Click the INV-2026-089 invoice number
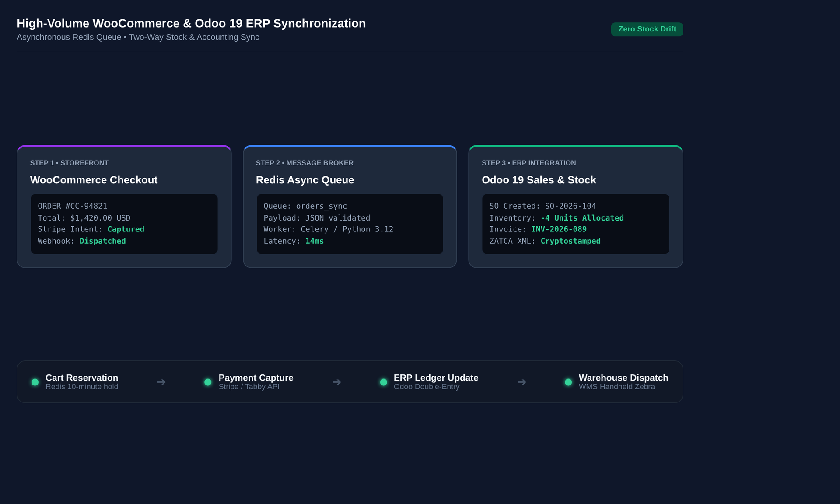 (x=559, y=229)
